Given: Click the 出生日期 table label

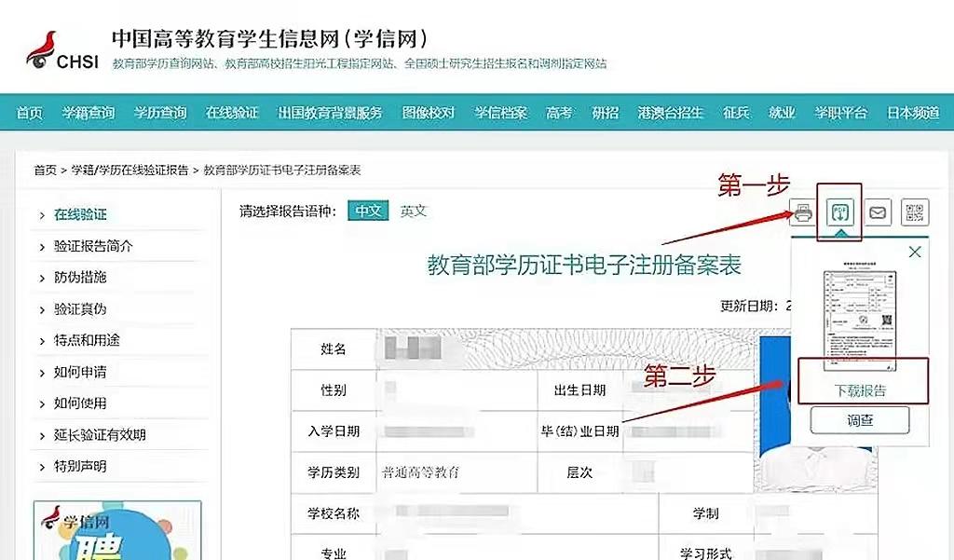Looking at the screenshot, I should 579,390.
